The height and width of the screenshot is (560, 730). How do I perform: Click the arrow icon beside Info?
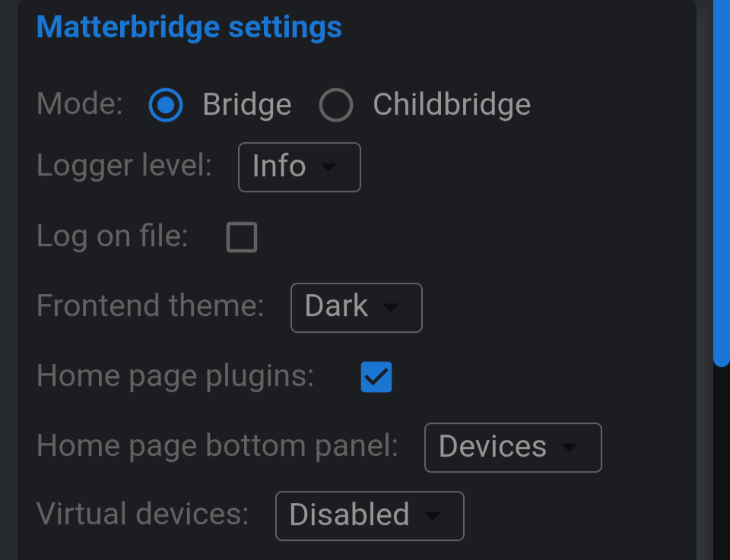click(328, 166)
